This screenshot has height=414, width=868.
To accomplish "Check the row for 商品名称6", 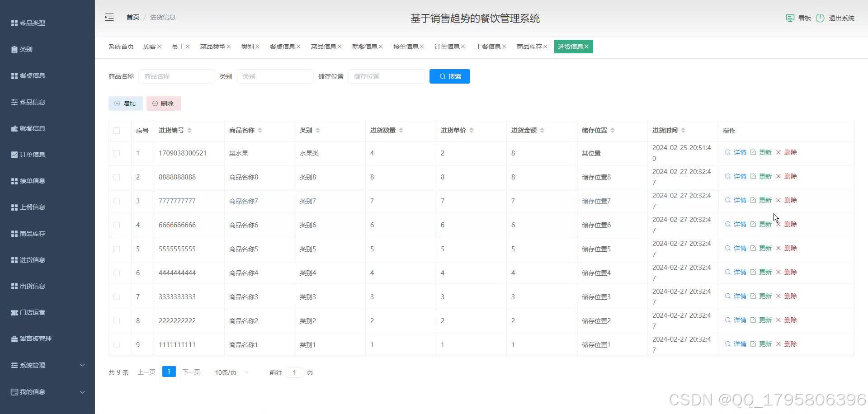I will coord(117,225).
